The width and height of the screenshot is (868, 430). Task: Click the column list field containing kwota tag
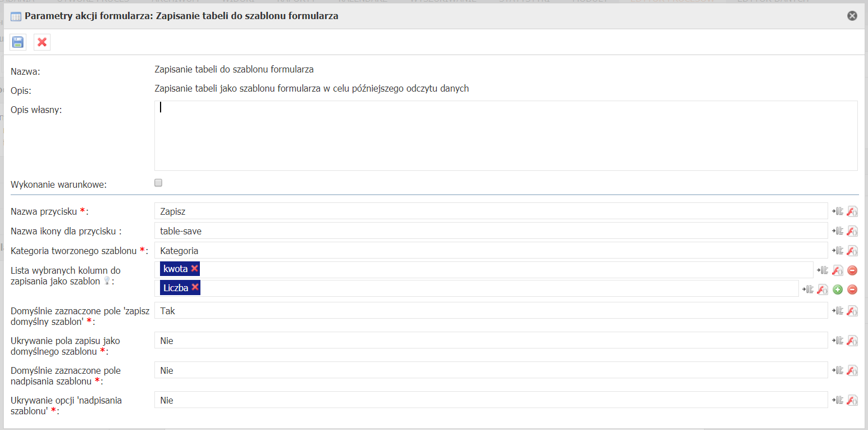point(484,270)
